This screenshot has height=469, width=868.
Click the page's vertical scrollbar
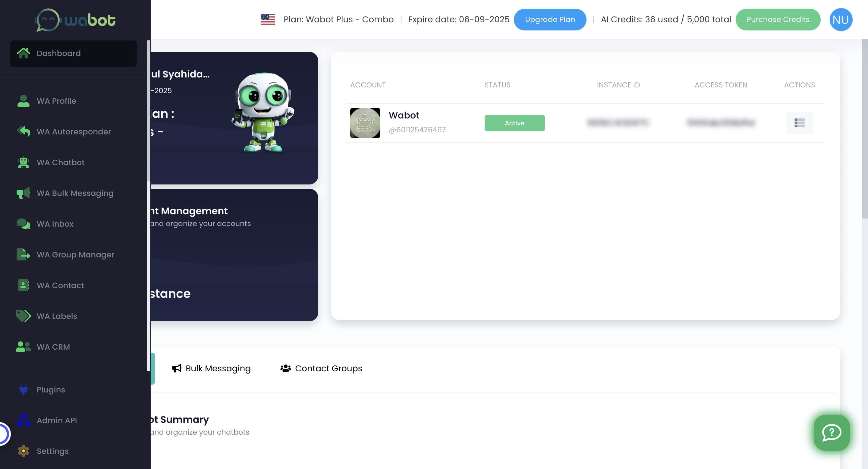tap(864, 128)
